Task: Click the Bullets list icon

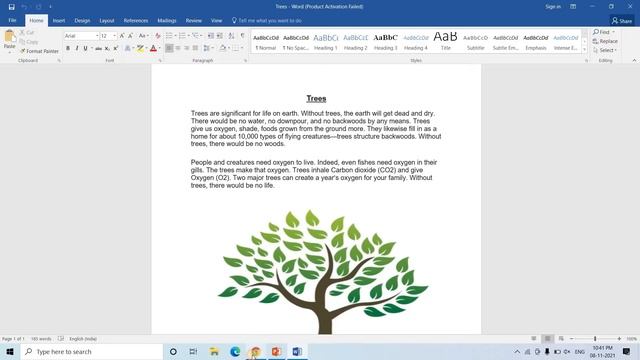Action: point(169,36)
